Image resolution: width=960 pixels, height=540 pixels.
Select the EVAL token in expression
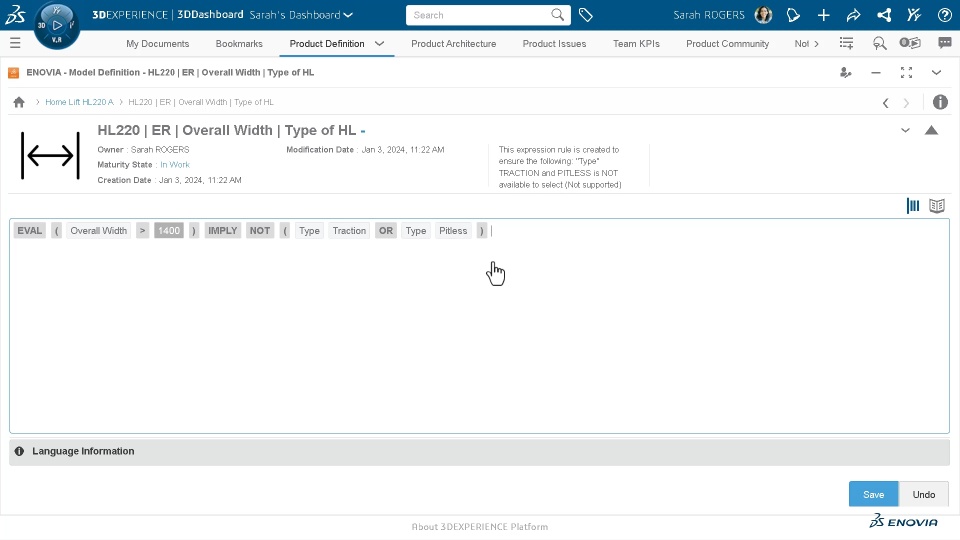tap(29, 231)
